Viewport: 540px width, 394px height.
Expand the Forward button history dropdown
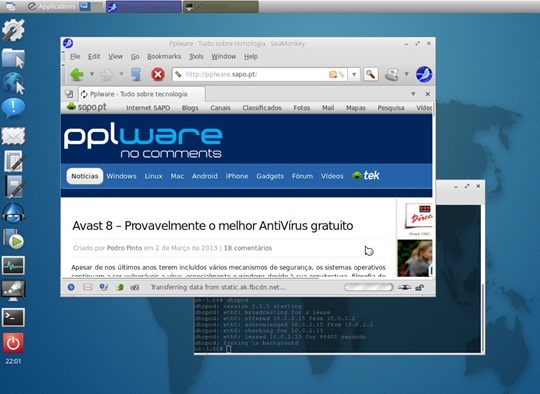point(121,74)
